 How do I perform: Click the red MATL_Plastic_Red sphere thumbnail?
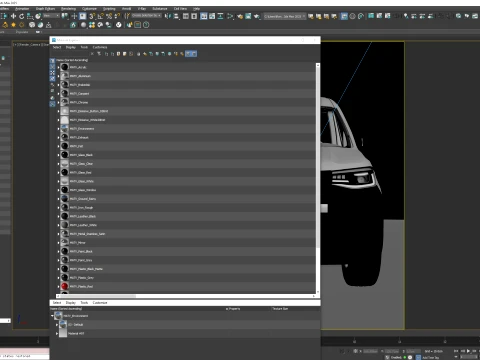coord(65,286)
